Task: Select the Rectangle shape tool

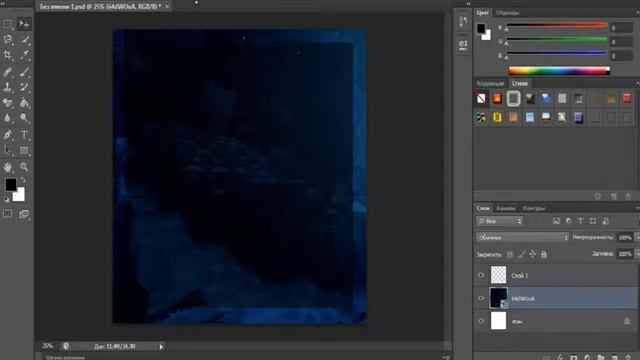Action: (24, 150)
